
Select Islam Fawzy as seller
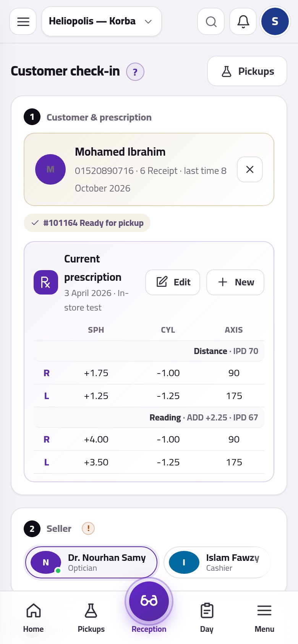pyautogui.click(x=217, y=562)
